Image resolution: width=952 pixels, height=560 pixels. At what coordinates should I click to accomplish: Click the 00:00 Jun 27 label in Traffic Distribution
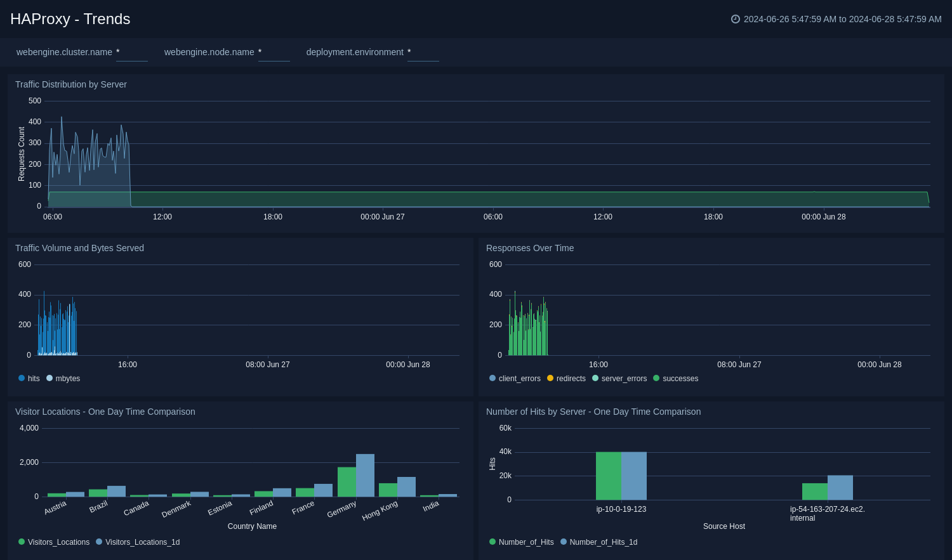pos(383,217)
